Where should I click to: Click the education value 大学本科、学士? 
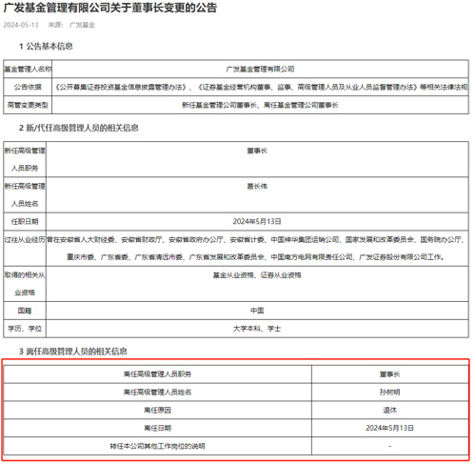pyautogui.click(x=257, y=329)
